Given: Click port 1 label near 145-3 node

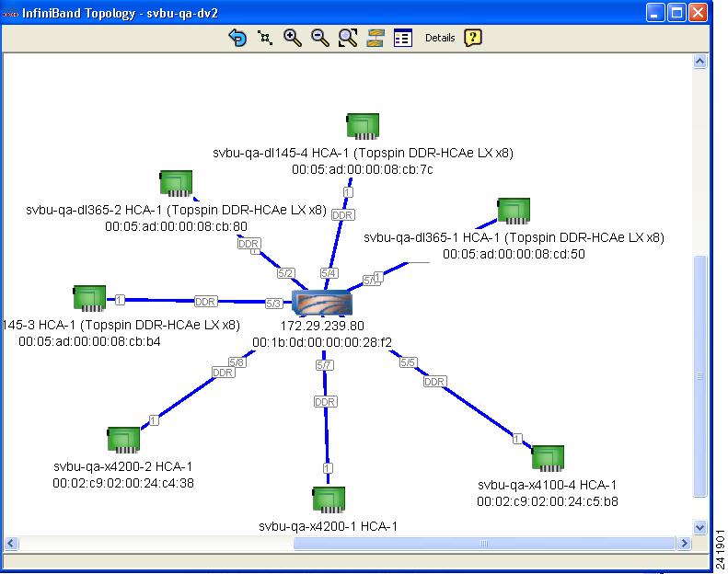Looking at the screenshot, I should tap(120, 300).
